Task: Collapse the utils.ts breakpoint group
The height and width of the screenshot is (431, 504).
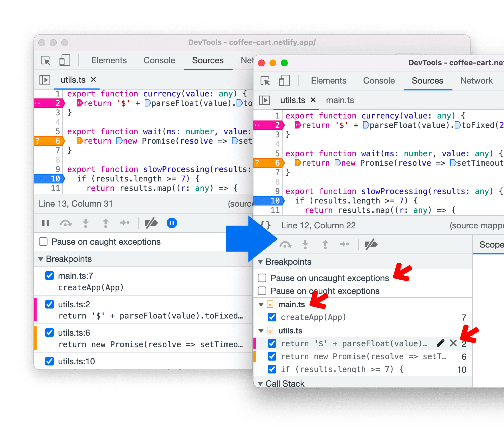Action: (x=261, y=331)
